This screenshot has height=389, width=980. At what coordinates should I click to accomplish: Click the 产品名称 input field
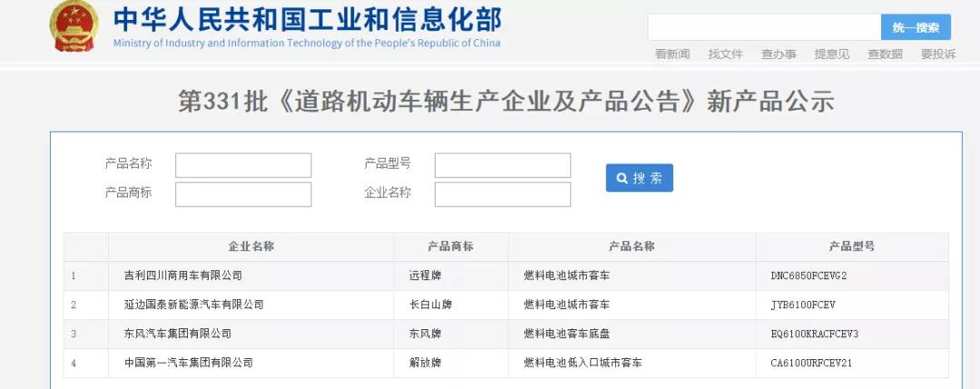tap(243, 165)
